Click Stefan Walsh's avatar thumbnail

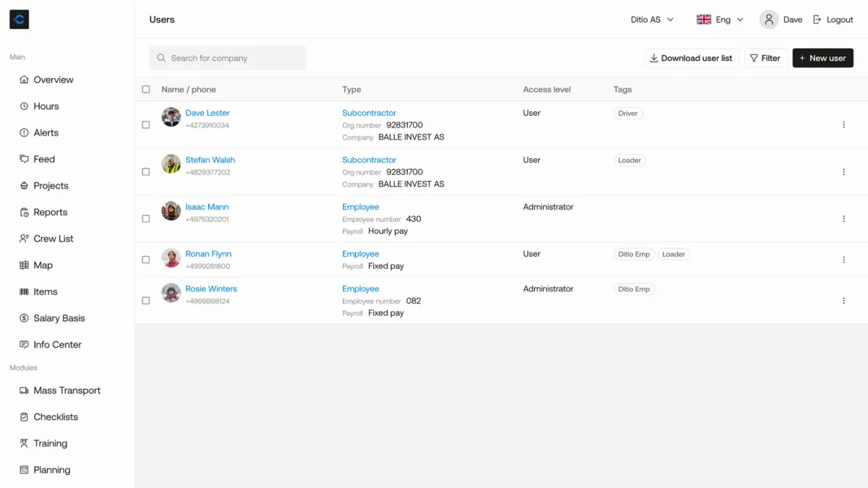click(171, 164)
